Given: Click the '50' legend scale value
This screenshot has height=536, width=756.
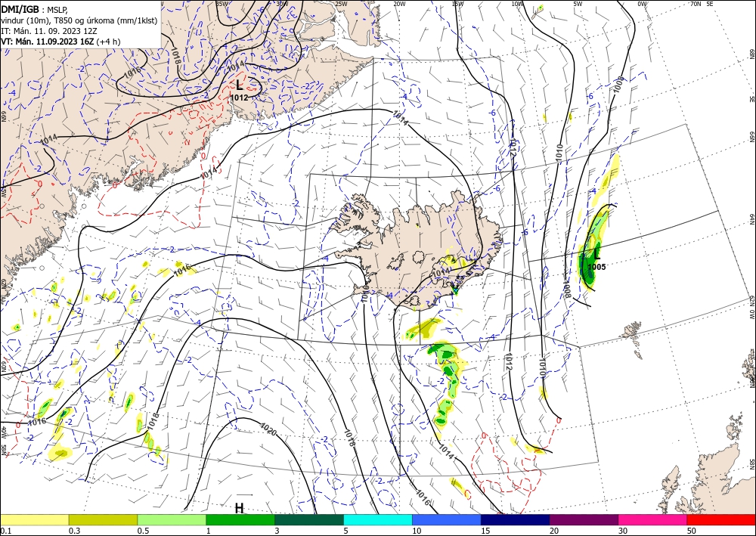Looking at the screenshot, I should (692, 531).
